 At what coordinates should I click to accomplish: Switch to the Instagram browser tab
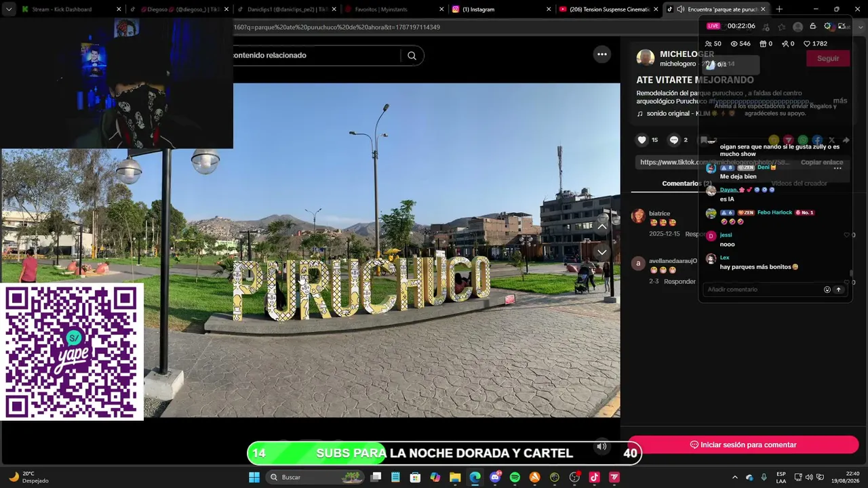pos(500,9)
